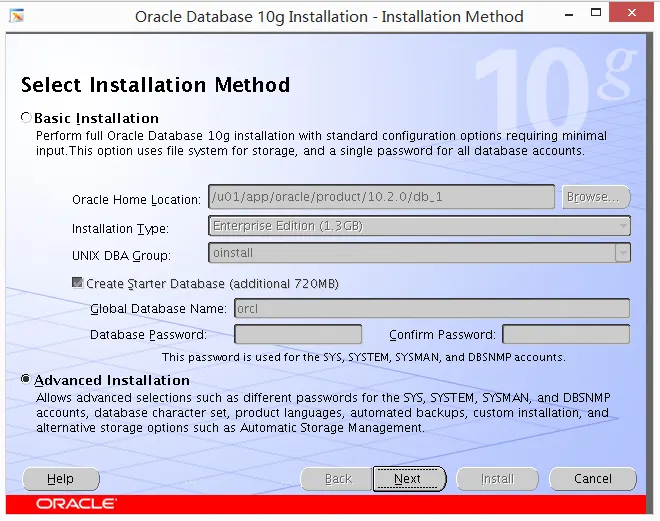Click the 'Installation Type:' label

point(120,229)
